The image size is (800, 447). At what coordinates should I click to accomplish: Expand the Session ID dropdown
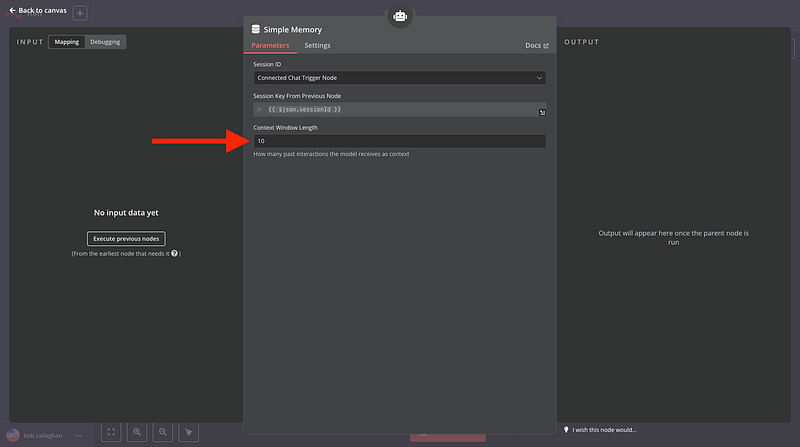click(x=399, y=77)
